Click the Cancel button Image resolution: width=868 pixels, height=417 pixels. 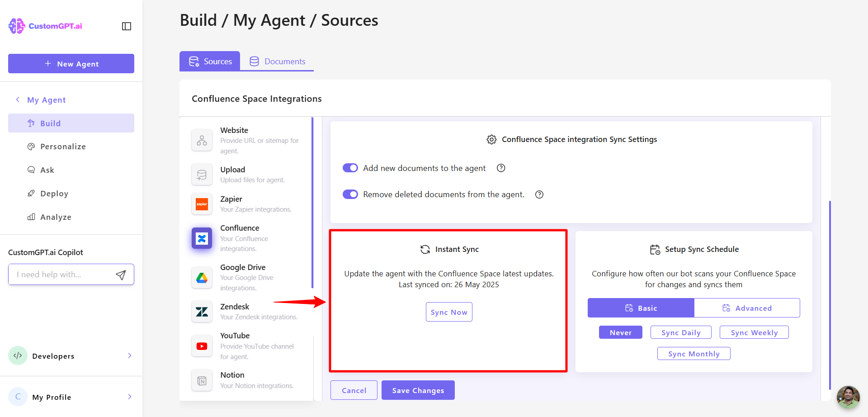tap(354, 390)
